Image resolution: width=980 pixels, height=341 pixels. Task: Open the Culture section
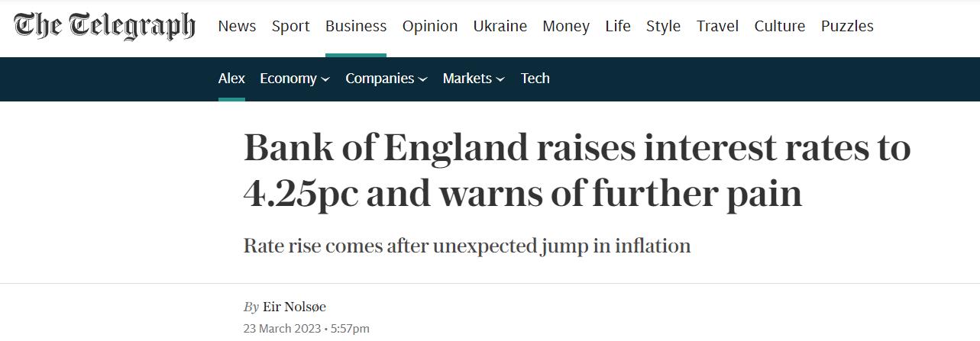point(780,26)
